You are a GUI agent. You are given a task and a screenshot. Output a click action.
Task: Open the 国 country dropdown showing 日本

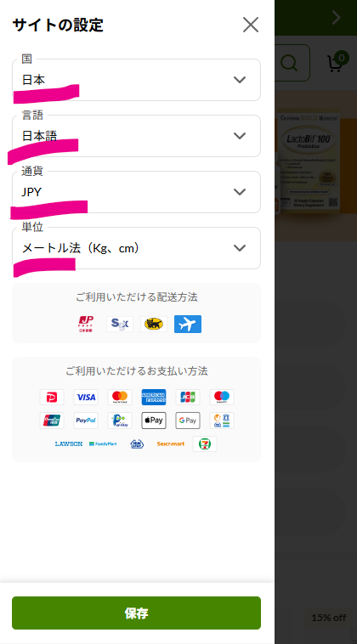click(x=136, y=80)
